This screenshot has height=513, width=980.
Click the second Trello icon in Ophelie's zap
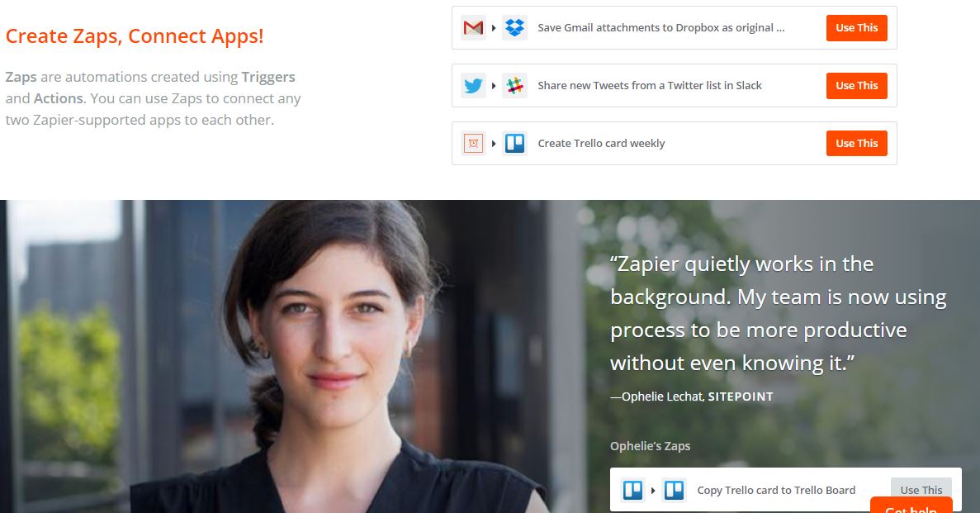(674, 491)
